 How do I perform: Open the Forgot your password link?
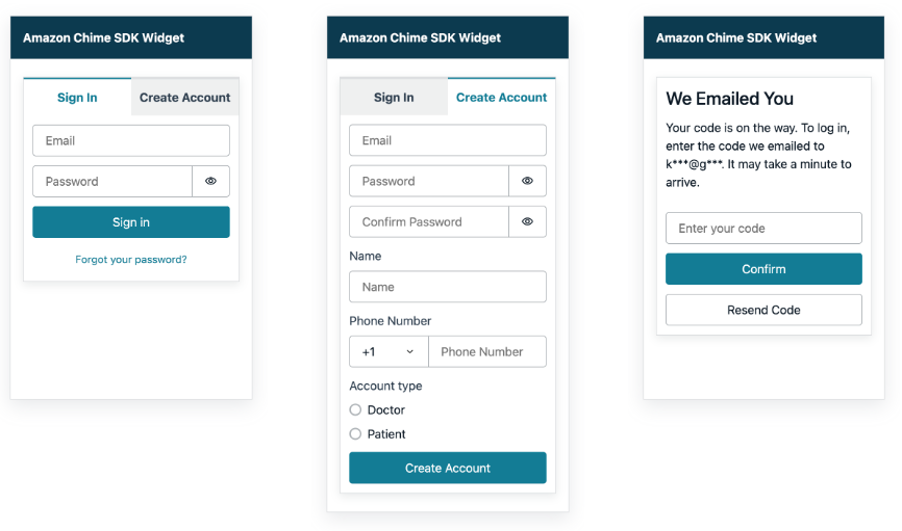tap(131, 259)
